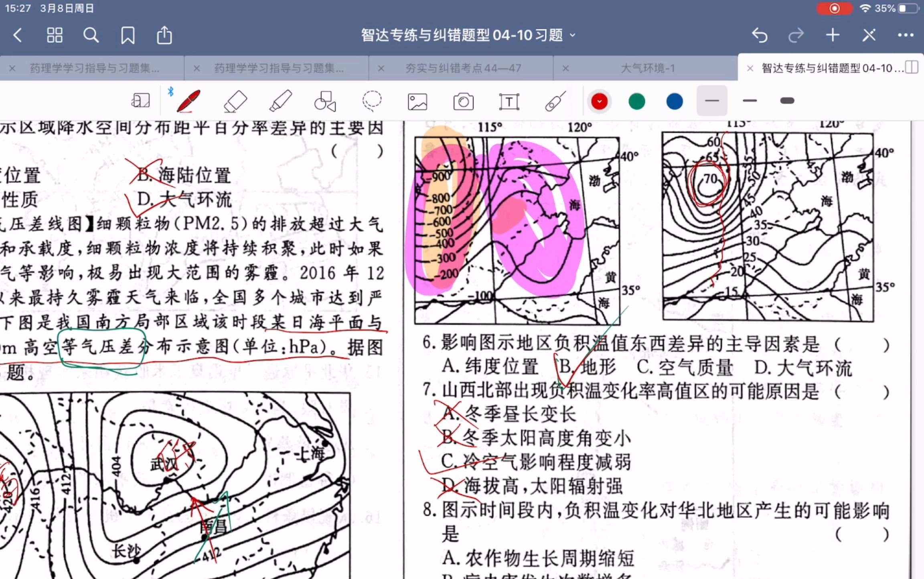This screenshot has width=924, height=579.
Task: Select the text box tool
Action: (x=509, y=101)
